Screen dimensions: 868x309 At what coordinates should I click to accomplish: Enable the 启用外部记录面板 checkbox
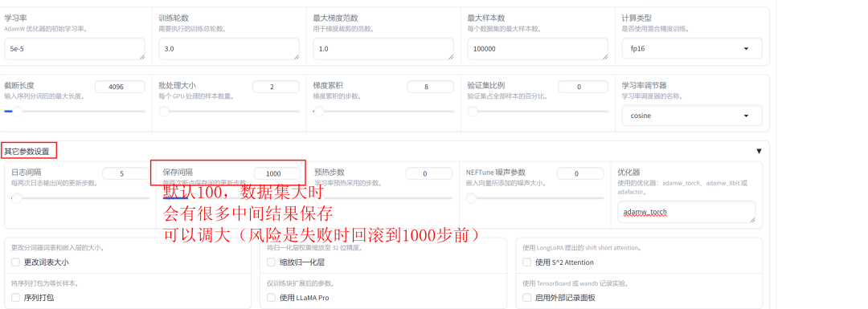[527, 298]
